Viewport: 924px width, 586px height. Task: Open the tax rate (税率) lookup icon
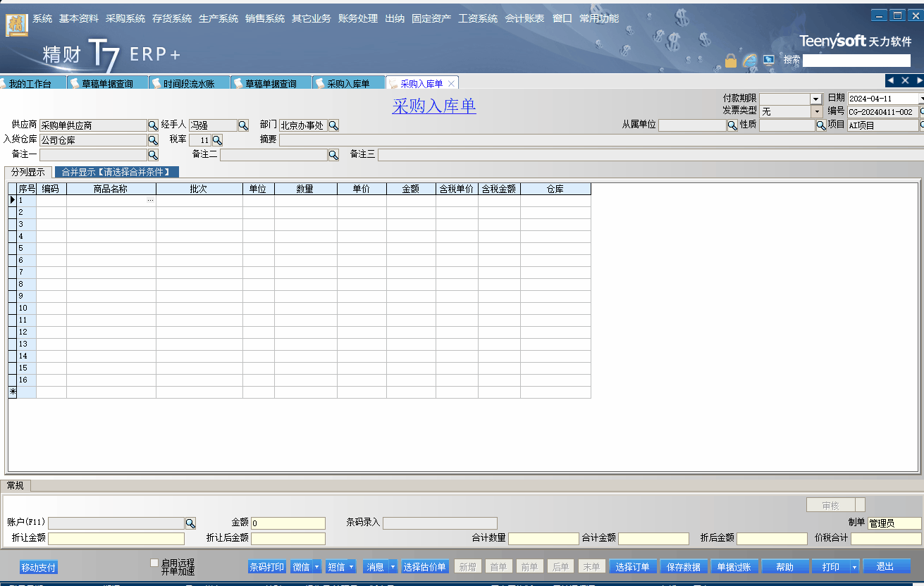click(x=217, y=140)
